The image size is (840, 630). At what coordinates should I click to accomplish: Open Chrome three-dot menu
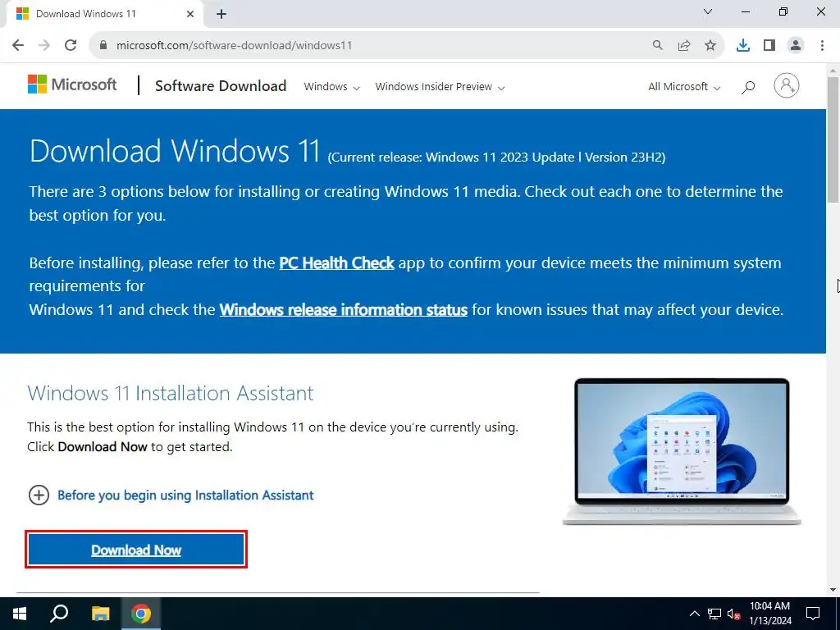click(x=822, y=46)
